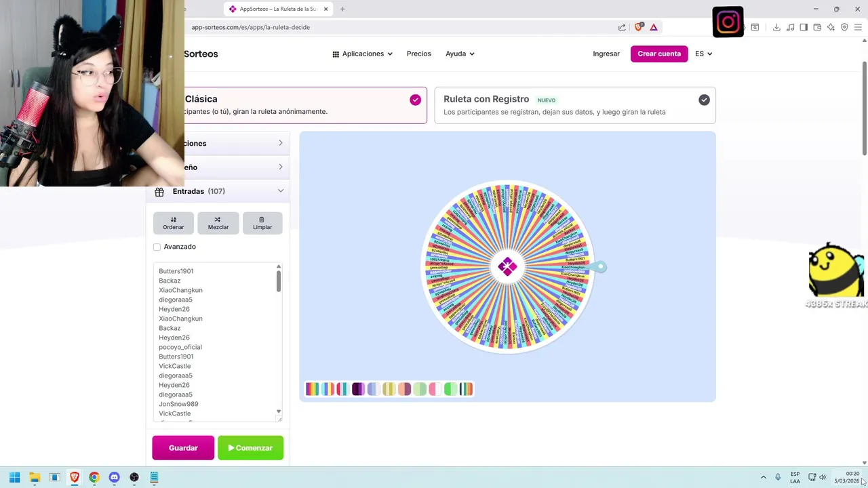The width and height of the screenshot is (868, 488).
Task: Open the Precios page
Action: [418, 54]
